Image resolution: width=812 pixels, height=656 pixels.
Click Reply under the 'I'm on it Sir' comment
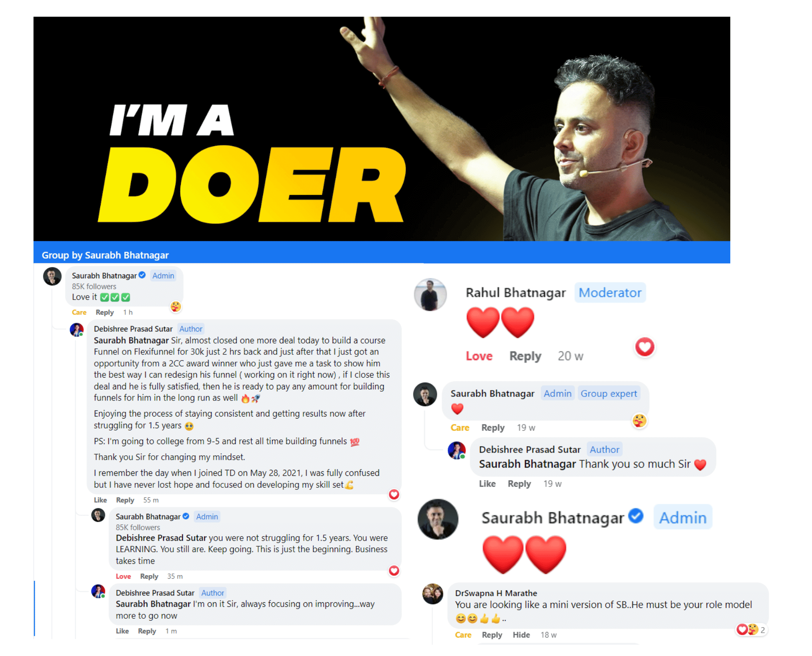147,631
